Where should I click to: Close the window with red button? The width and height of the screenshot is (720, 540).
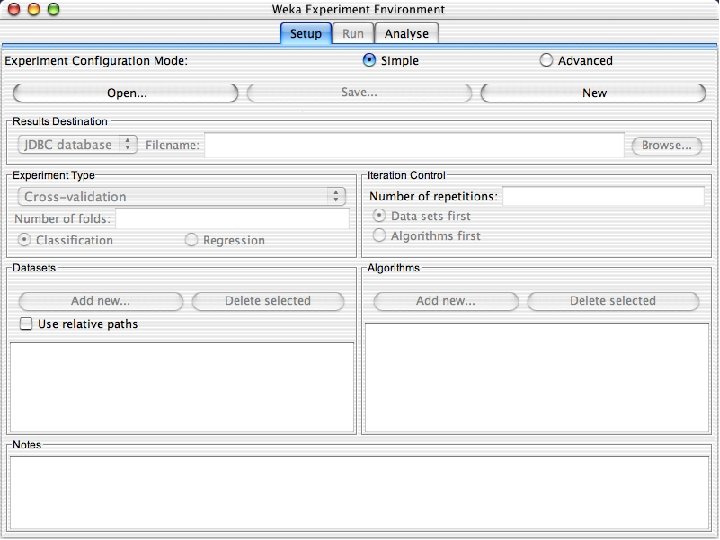(x=14, y=9)
